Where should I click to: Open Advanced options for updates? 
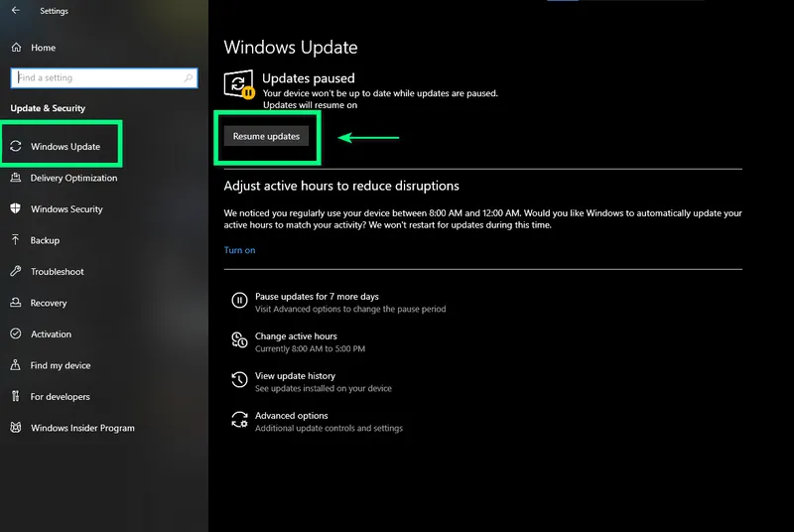click(x=291, y=416)
